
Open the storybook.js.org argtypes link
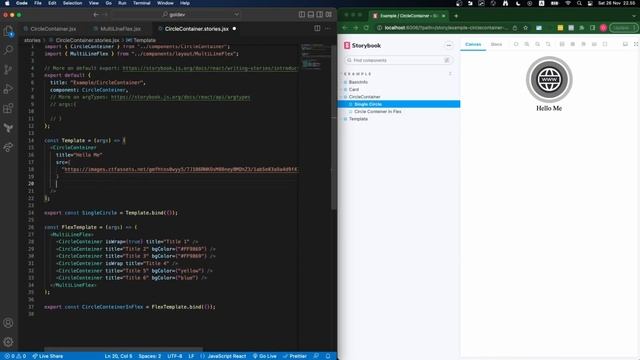pos(180,97)
